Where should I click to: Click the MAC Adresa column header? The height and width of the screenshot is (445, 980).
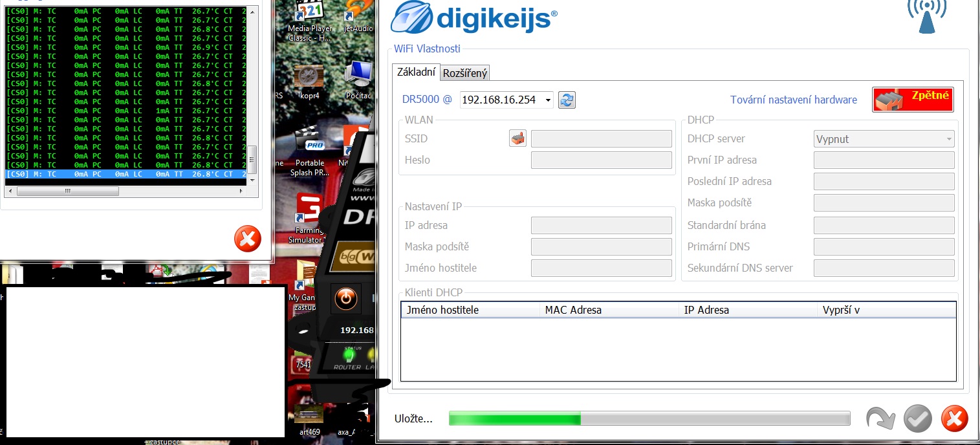tap(573, 310)
